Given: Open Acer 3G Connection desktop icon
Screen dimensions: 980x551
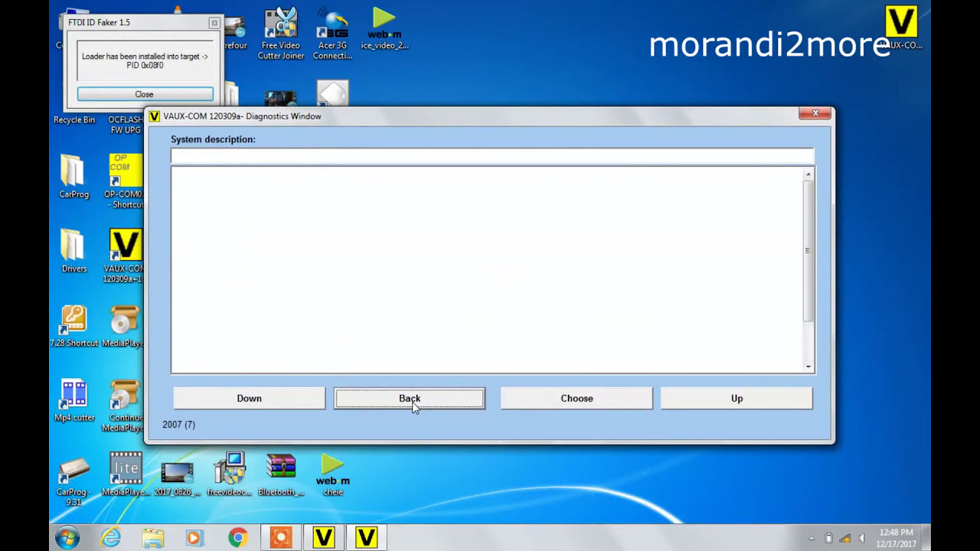Looking at the screenshot, I should [332, 33].
